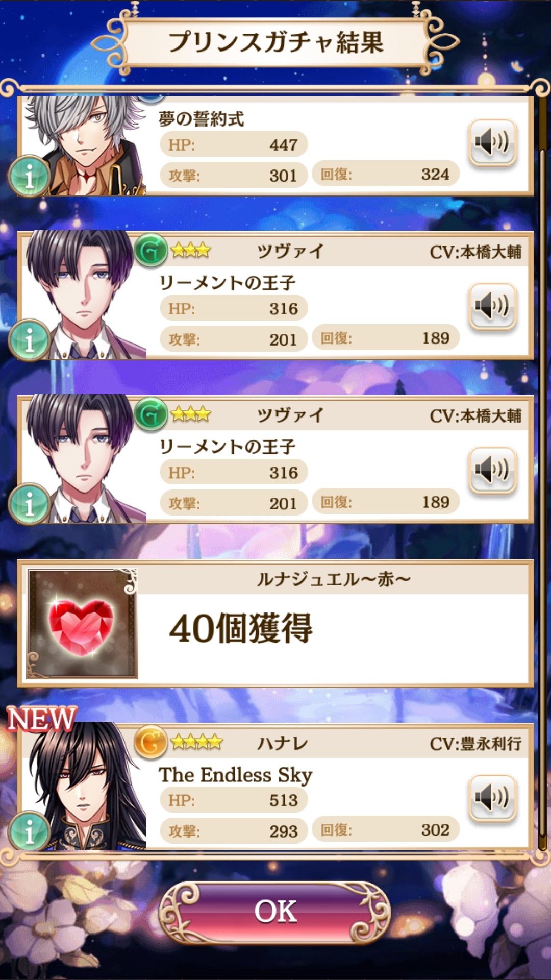The image size is (551, 980).
Task: Open info for 夢の誓約式 prince
Action: [29, 177]
